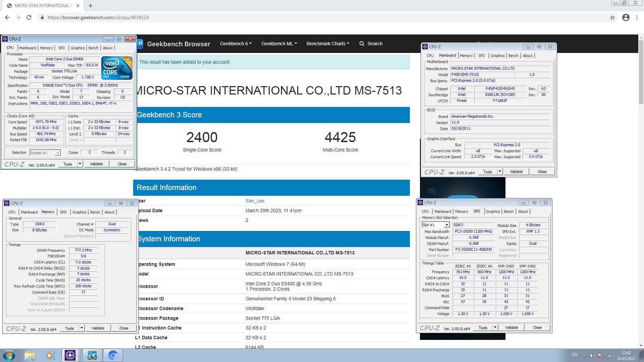The width and height of the screenshot is (644, 362).
Task: Click the Intel Core 2 Duo logo
Action: click(117, 68)
